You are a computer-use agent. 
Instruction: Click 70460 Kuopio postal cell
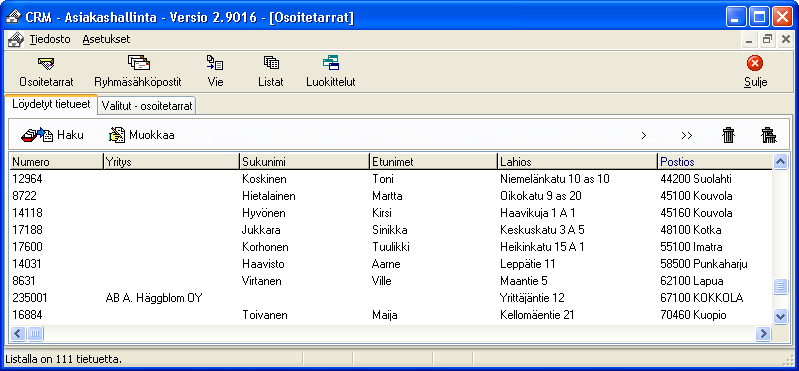(x=693, y=315)
